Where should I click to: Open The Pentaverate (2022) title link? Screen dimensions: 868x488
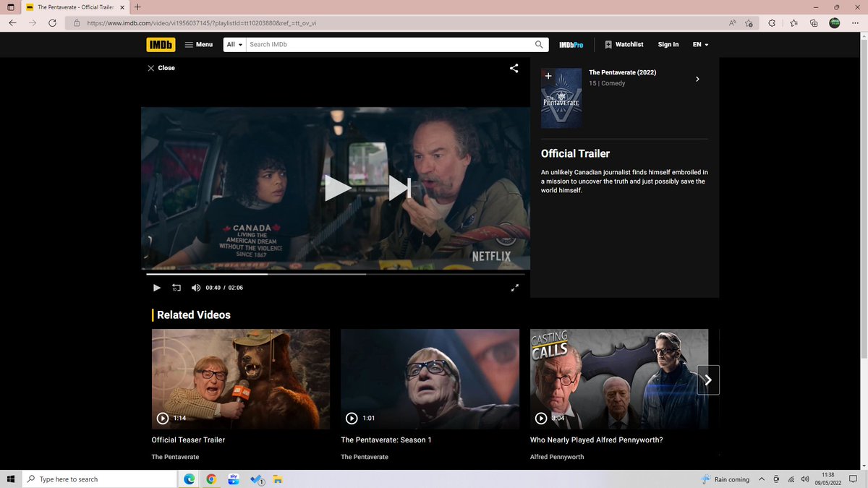(622, 72)
